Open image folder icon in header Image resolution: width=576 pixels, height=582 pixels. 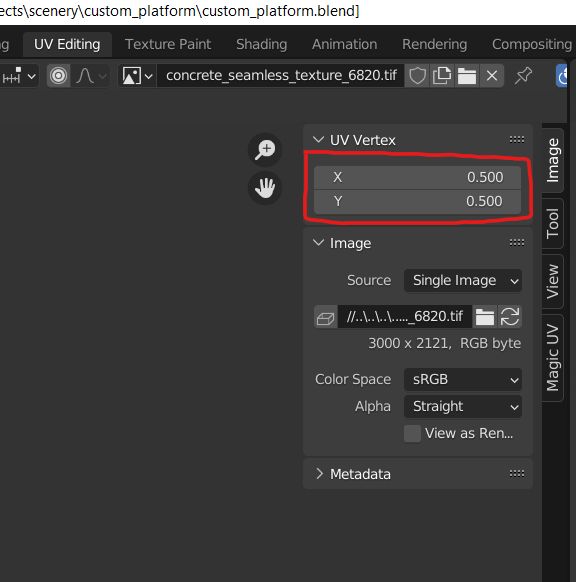(467, 76)
